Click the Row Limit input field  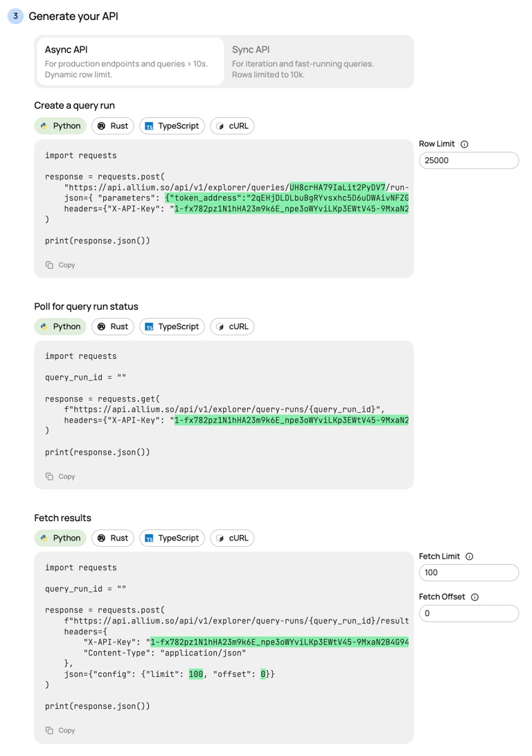click(469, 161)
